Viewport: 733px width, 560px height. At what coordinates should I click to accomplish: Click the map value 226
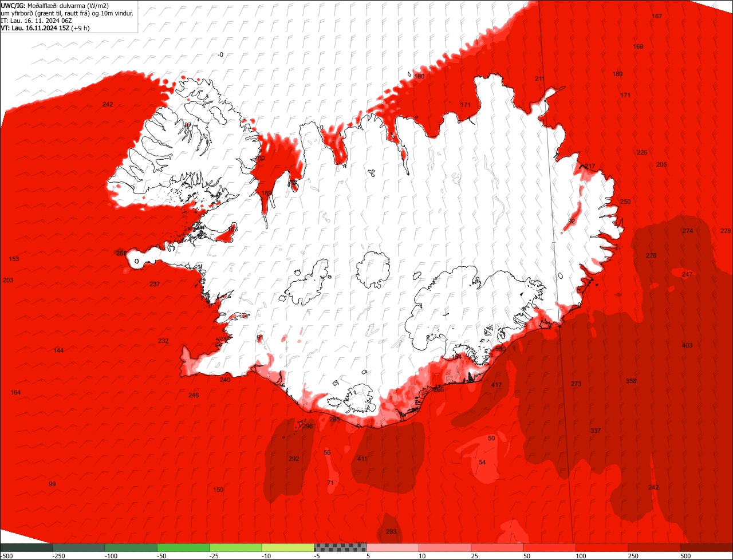642,152
